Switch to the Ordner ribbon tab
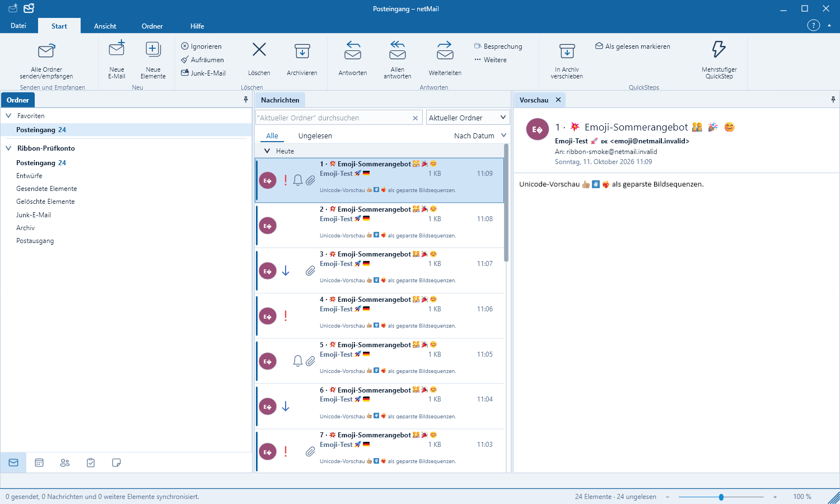 [152, 26]
